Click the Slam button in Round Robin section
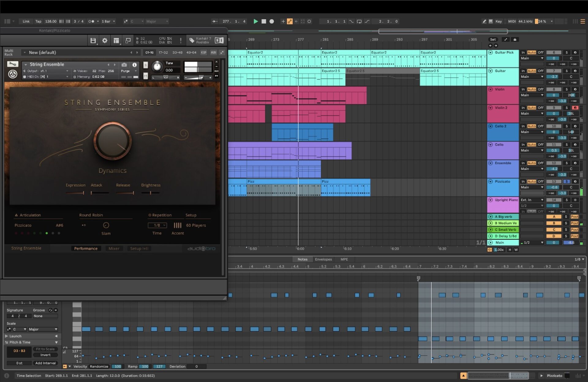Screen dimensions: 588x382 (x=106, y=225)
